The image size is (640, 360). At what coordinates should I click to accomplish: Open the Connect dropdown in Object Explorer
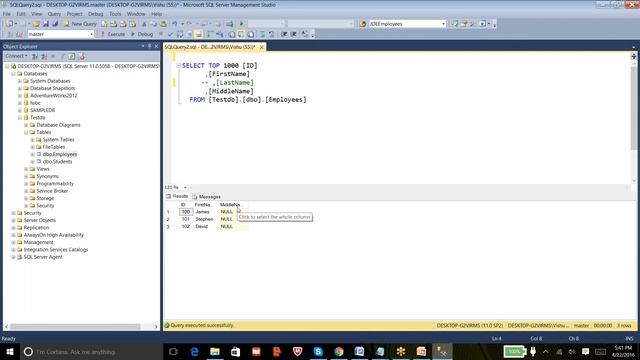pyautogui.click(x=16, y=56)
